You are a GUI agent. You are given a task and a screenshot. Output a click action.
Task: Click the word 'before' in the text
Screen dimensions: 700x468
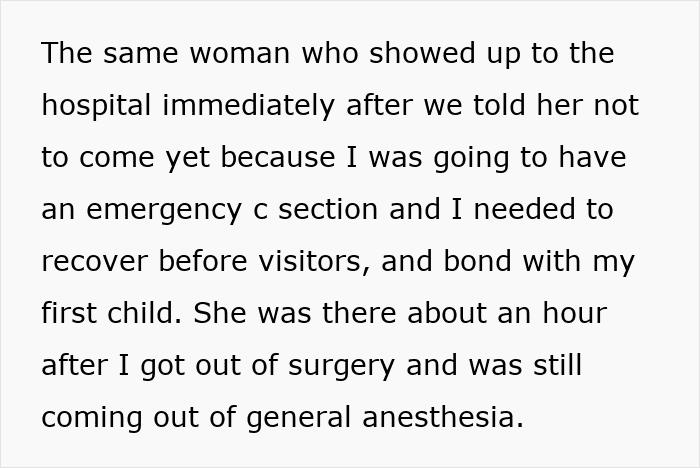point(203,260)
